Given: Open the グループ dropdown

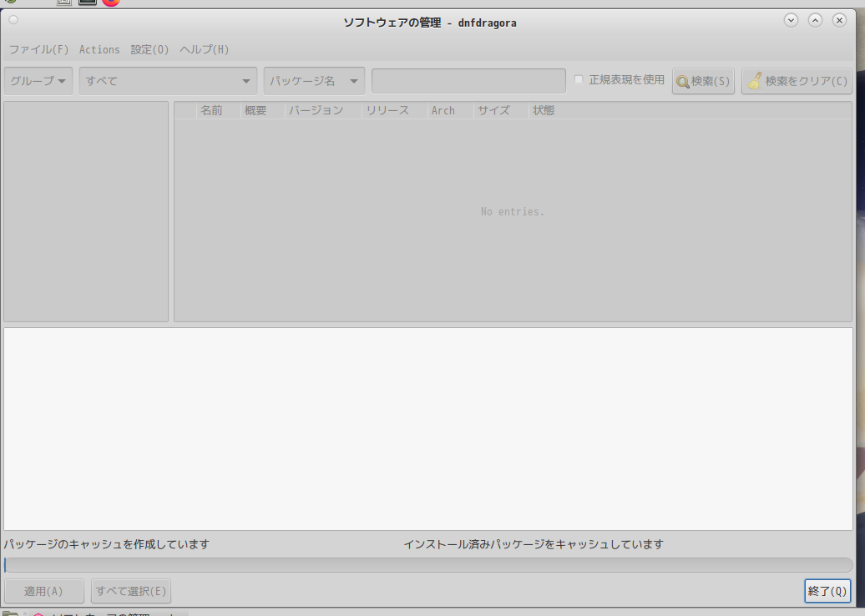Looking at the screenshot, I should pos(38,80).
